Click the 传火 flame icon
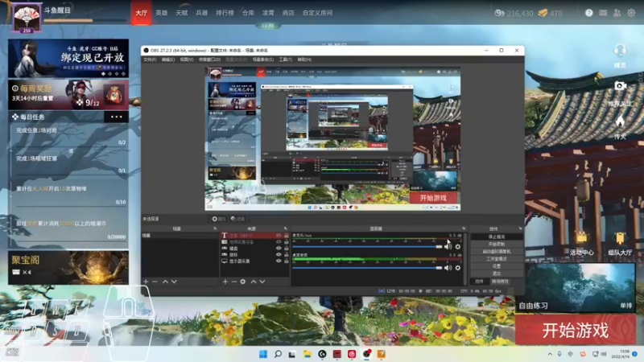Screen dimensions: 644x362 (x=620, y=121)
